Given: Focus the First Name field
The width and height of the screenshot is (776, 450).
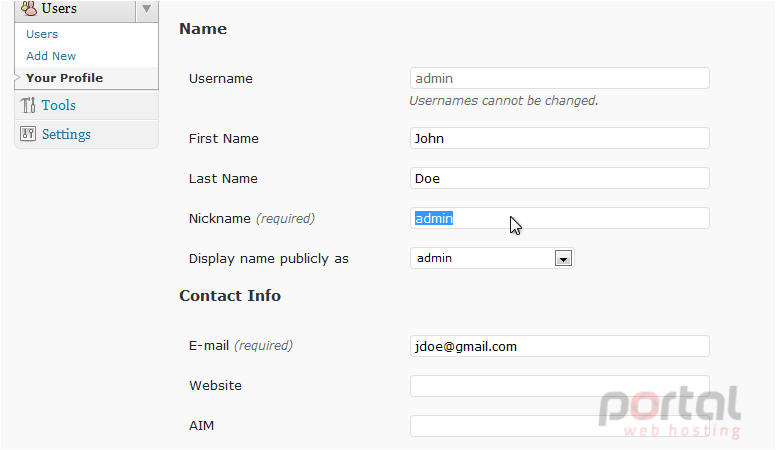Looking at the screenshot, I should [560, 138].
